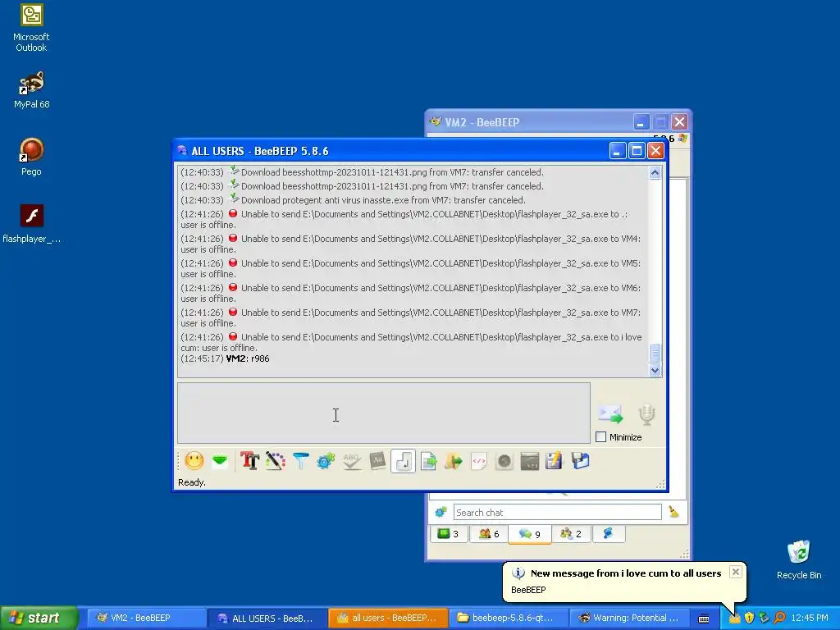Open the Microsoft Outlook desktop icon
The width and height of the screenshot is (840, 630).
[x=31, y=28]
